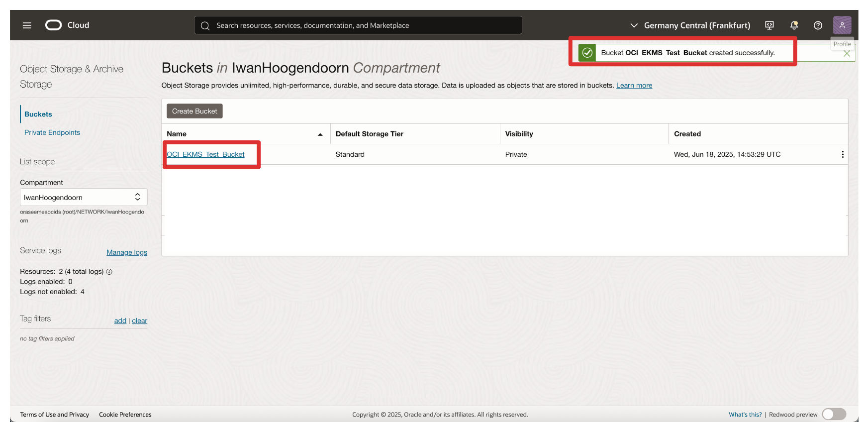868x432 pixels.
Task: Select Buckets in the sidebar
Action: click(38, 114)
